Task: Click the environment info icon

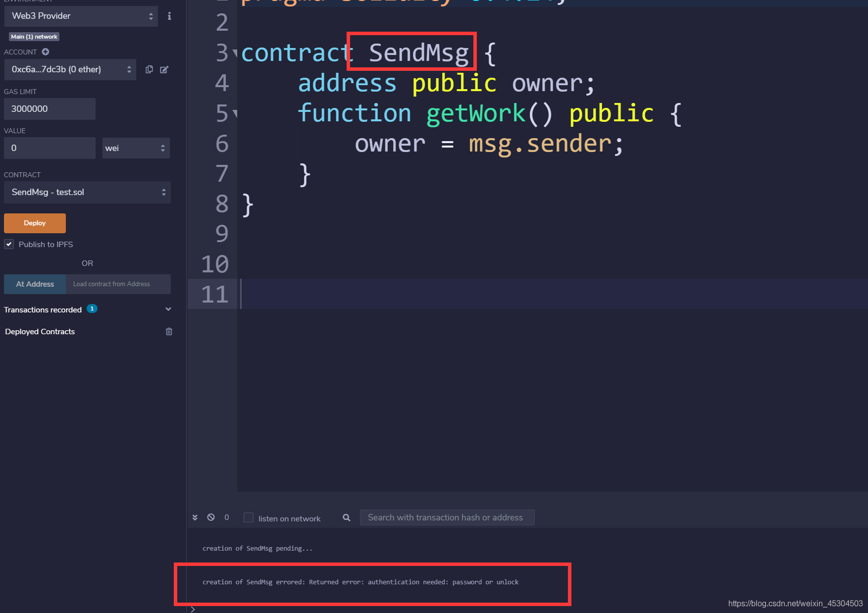Action: tap(169, 16)
